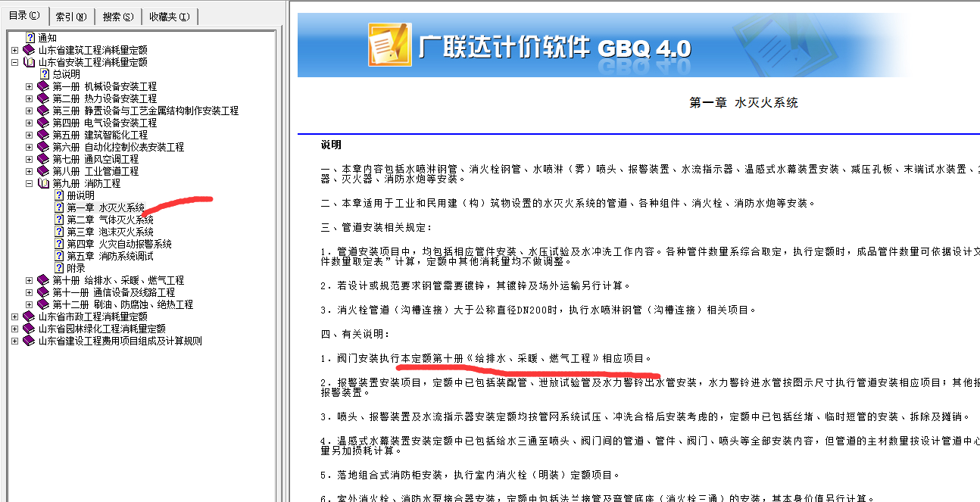This screenshot has height=502, width=980.
Task: Select 山东省园林绿化工程消耗量定额 label
Action: 102,329
